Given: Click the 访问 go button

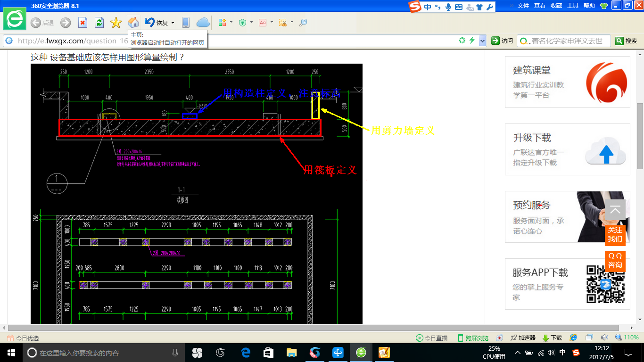Looking at the screenshot, I should click(502, 41).
